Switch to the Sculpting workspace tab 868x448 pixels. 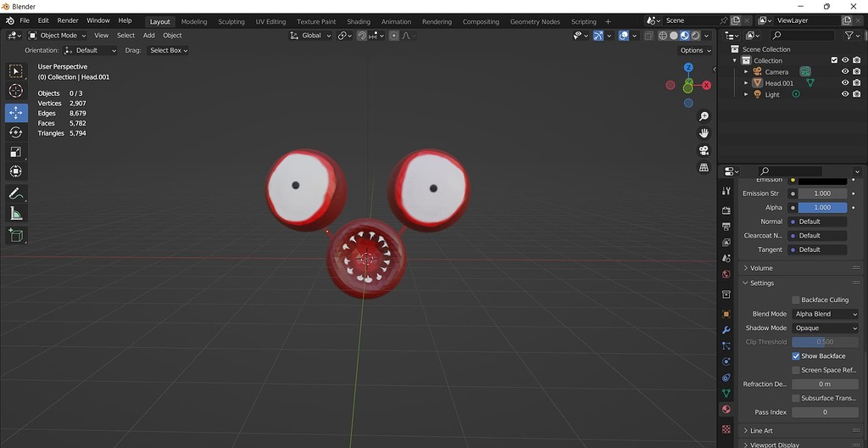(x=231, y=21)
